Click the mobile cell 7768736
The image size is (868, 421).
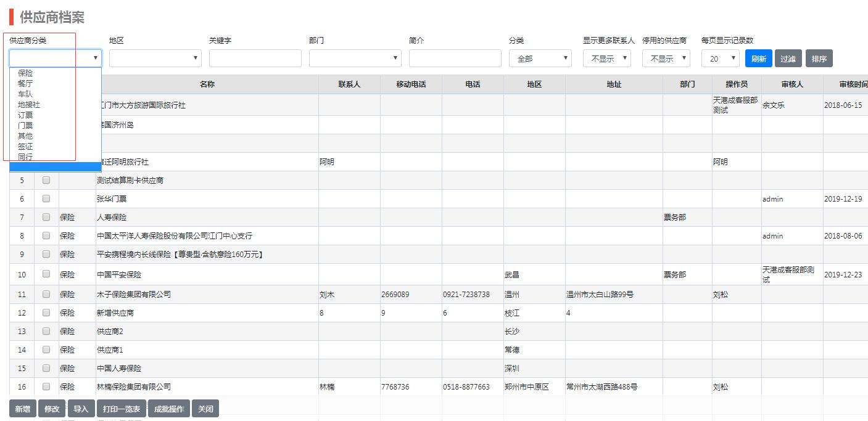395,387
